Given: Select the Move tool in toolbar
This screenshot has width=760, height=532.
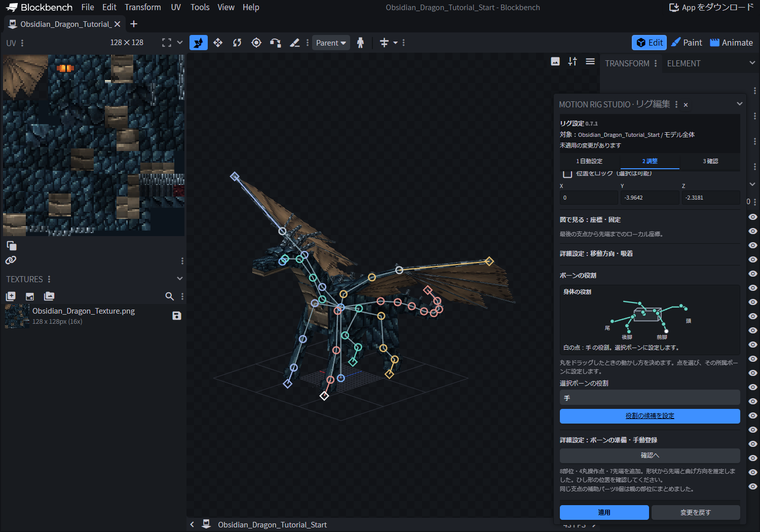Looking at the screenshot, I should pyautogui.click(x=218, y=43).
